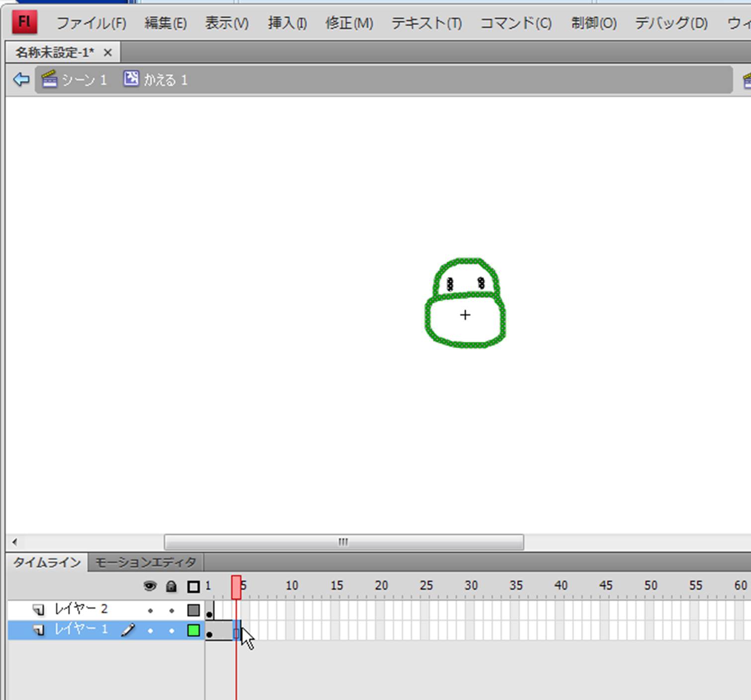This screenshot has height=700, width=751.
Task: Click the stage horizontal scrollbar thumb
Action: tap(343, 542)
